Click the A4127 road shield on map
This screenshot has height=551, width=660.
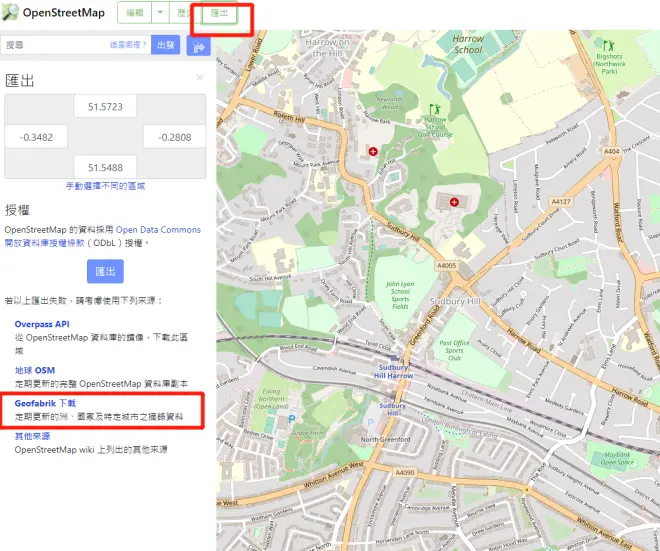click(x=561, y=202)
